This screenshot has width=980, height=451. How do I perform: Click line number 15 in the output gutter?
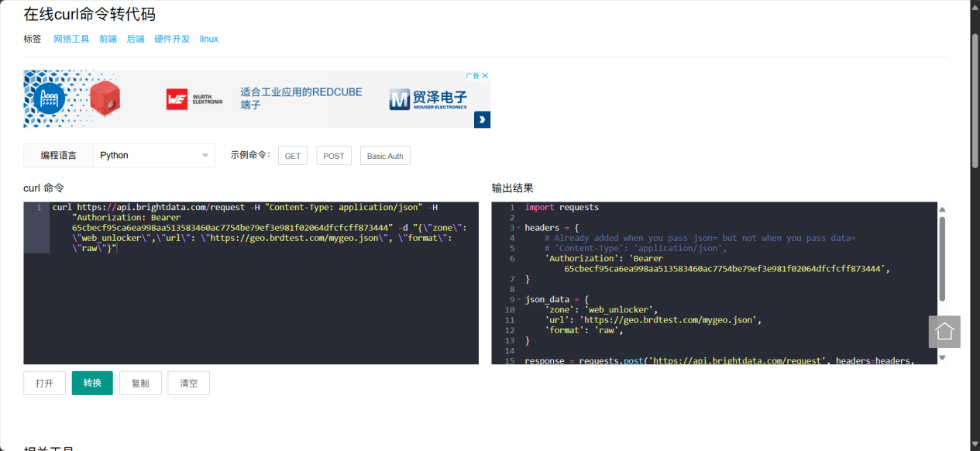click(x=510, y=360)
